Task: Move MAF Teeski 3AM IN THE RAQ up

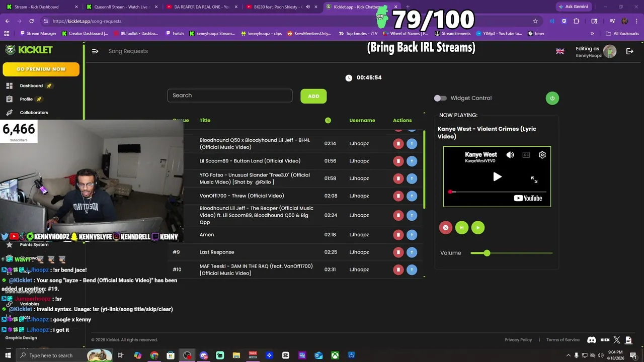Action: click(x=412, y=269)
